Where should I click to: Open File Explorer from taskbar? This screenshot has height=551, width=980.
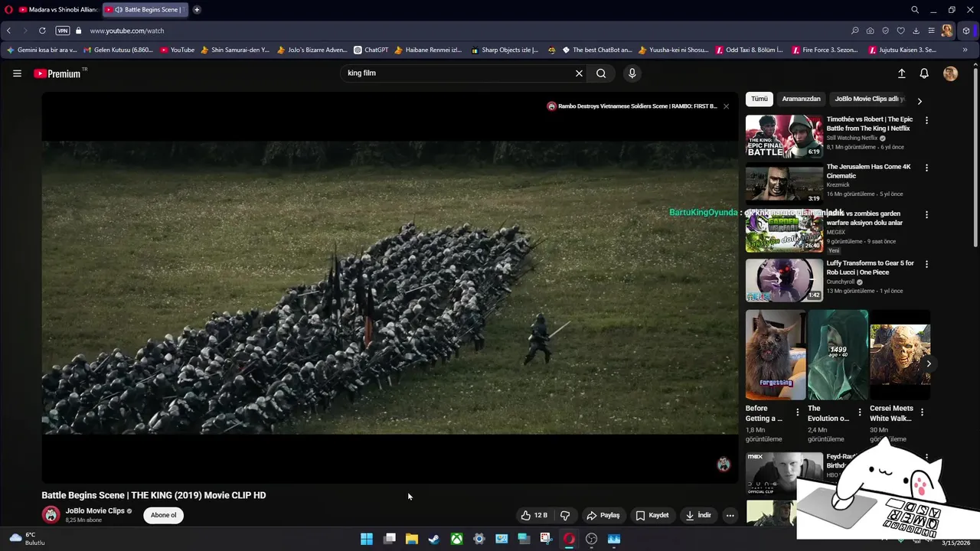tap(412, 539)
